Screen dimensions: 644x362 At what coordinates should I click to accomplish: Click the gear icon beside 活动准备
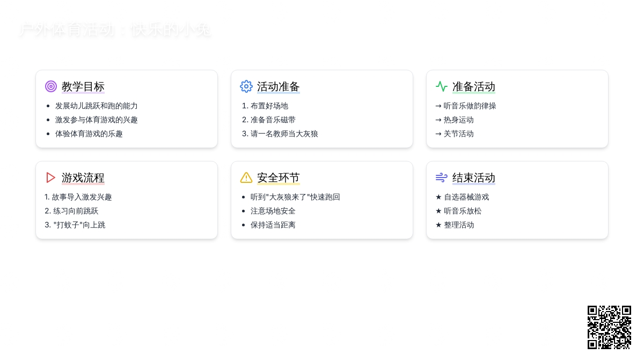tap(246, 86)
